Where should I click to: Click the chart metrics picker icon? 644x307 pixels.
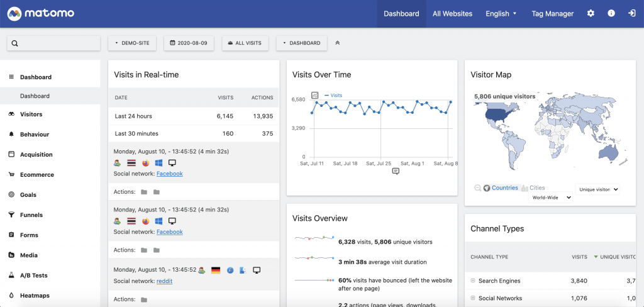click(315, 96)
